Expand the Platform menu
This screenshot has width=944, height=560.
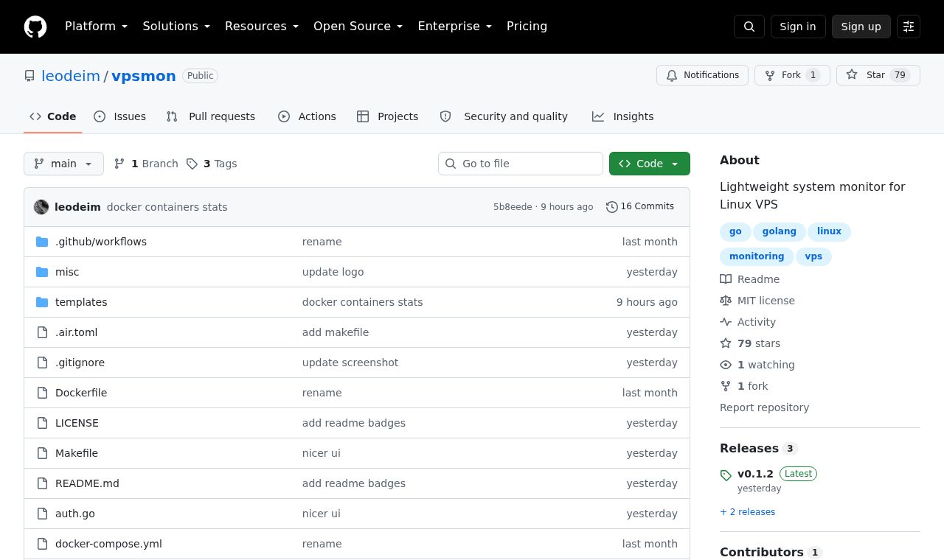[x=97, y=27]
